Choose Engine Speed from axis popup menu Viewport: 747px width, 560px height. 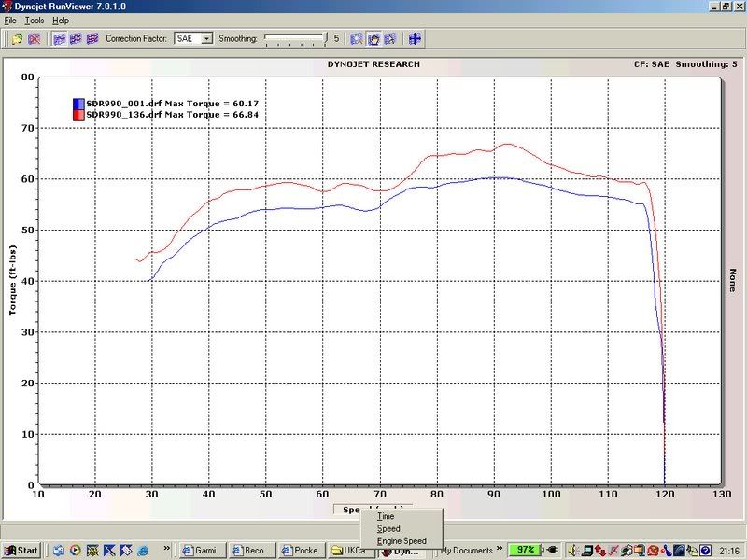click(402, 540)
